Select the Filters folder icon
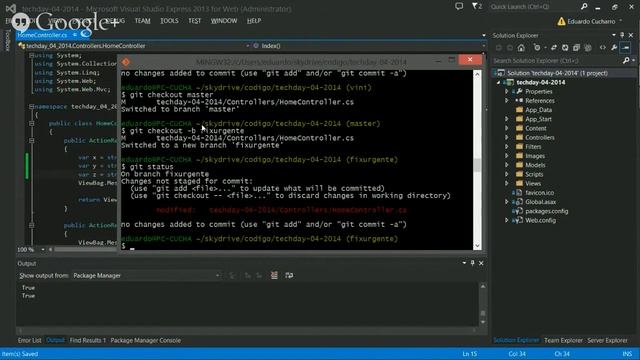Viewport: 640px width, 360px height. coord(519,147)
